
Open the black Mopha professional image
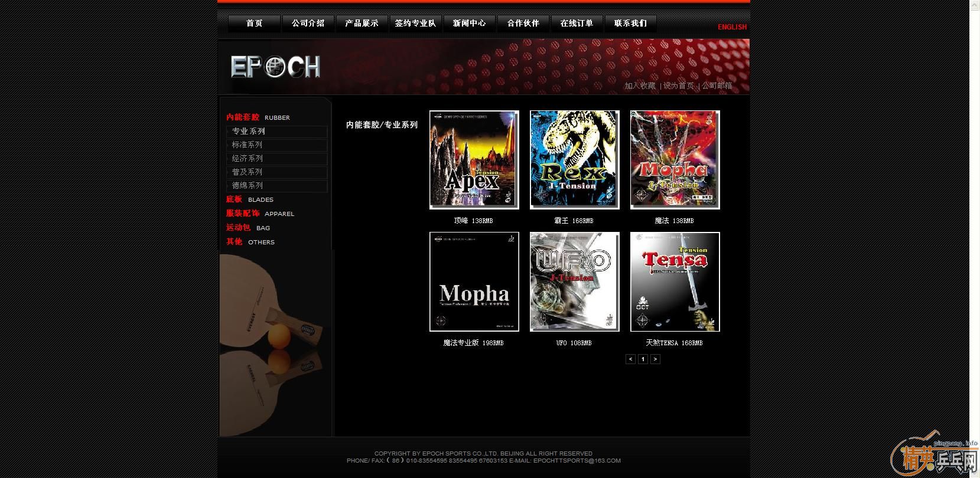(474, 281)
